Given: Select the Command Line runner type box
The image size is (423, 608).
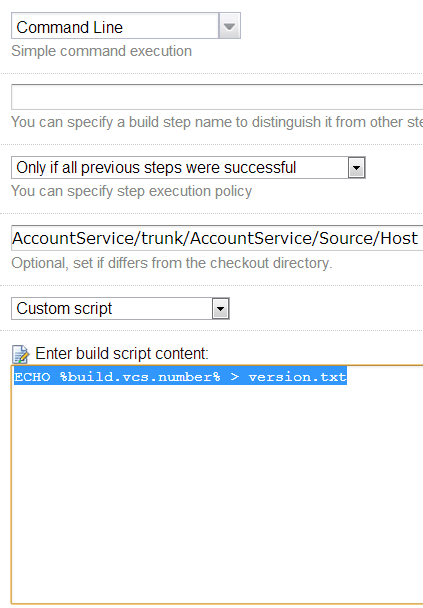Looking at the screenshot, I should coord(126,26).
